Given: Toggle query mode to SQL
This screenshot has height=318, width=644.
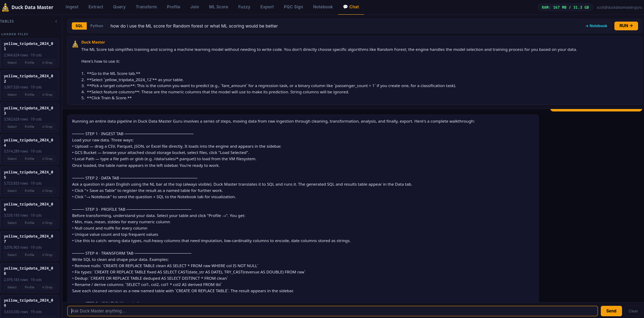Looking at the screenshot, I should tap(79, 26).
